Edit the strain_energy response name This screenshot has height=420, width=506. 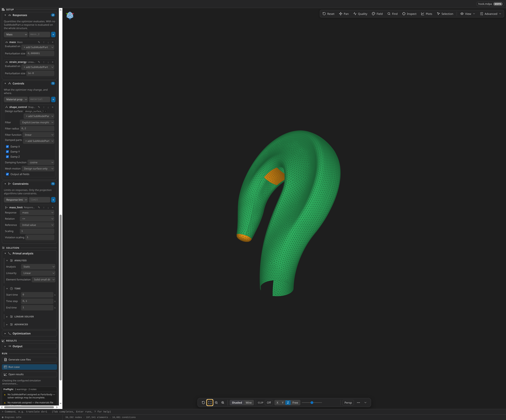pyautogui.click(x=39, y=62)
